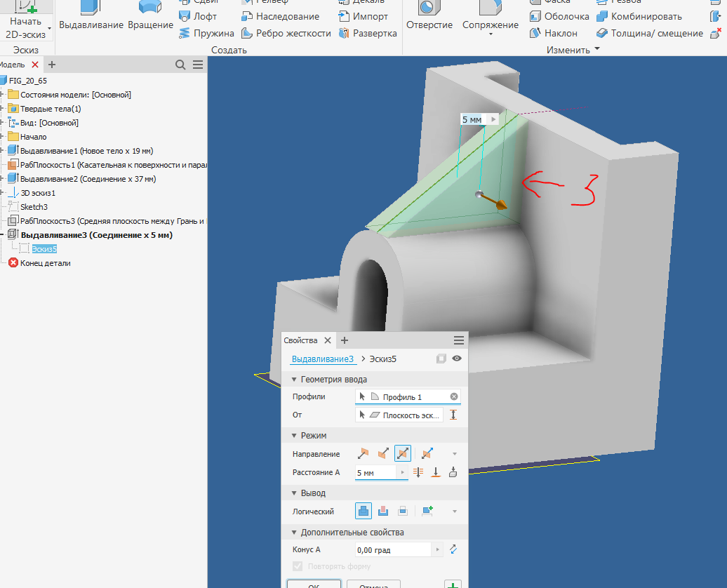The image size is (727, 588).
Task: Switch to the Свойства tab
Action: (x=302, y=340)
